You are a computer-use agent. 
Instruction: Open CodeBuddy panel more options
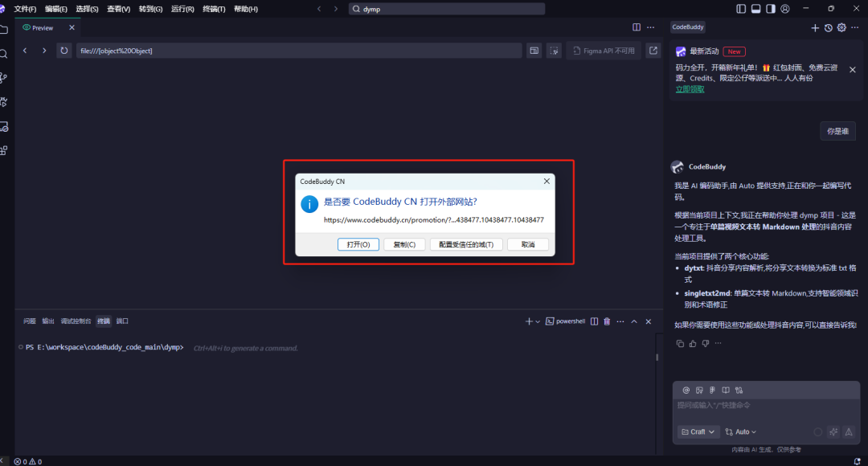point(854,27)
